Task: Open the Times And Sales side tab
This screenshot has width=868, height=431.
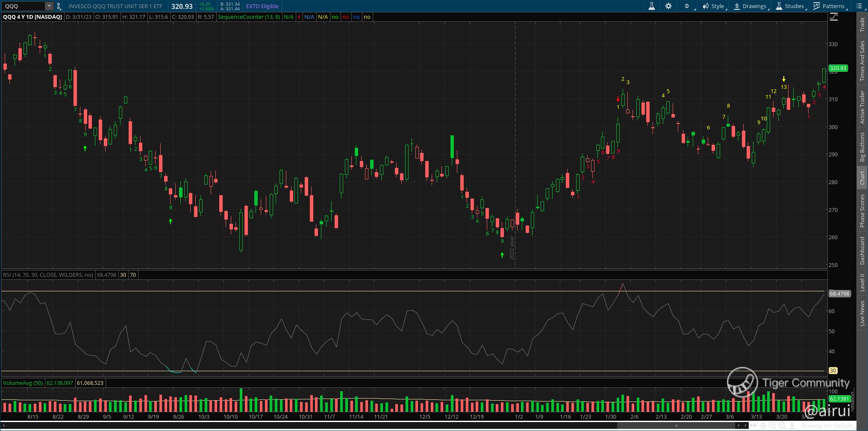Action: [862, 60]
